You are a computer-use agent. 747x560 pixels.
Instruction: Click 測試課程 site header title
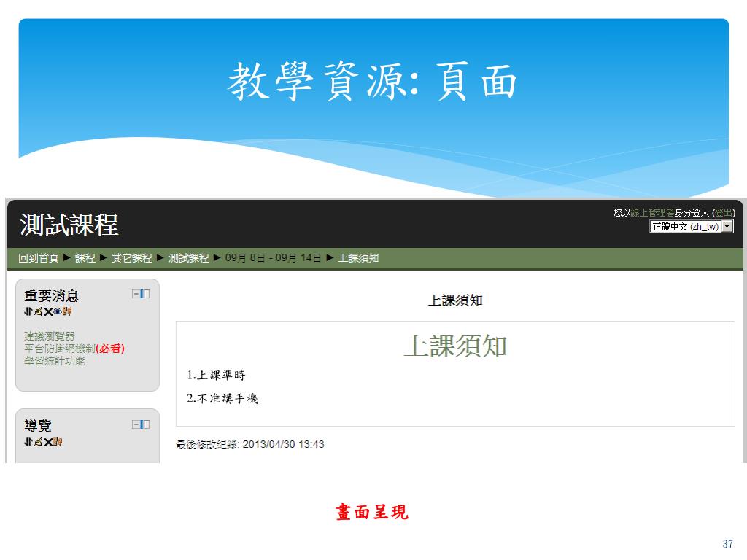69,225
